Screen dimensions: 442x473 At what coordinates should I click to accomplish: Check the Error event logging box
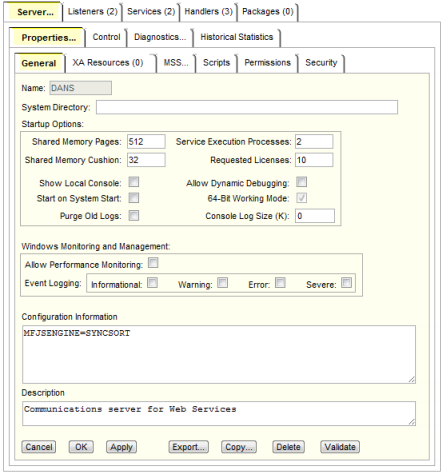click(x=280, y=283)
